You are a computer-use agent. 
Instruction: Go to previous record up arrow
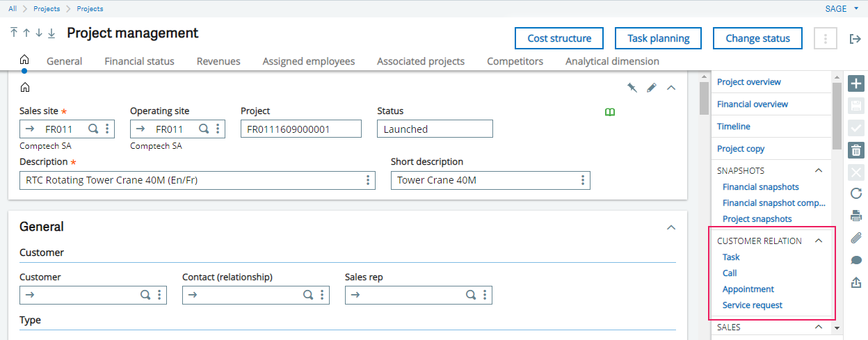(26, 33)
